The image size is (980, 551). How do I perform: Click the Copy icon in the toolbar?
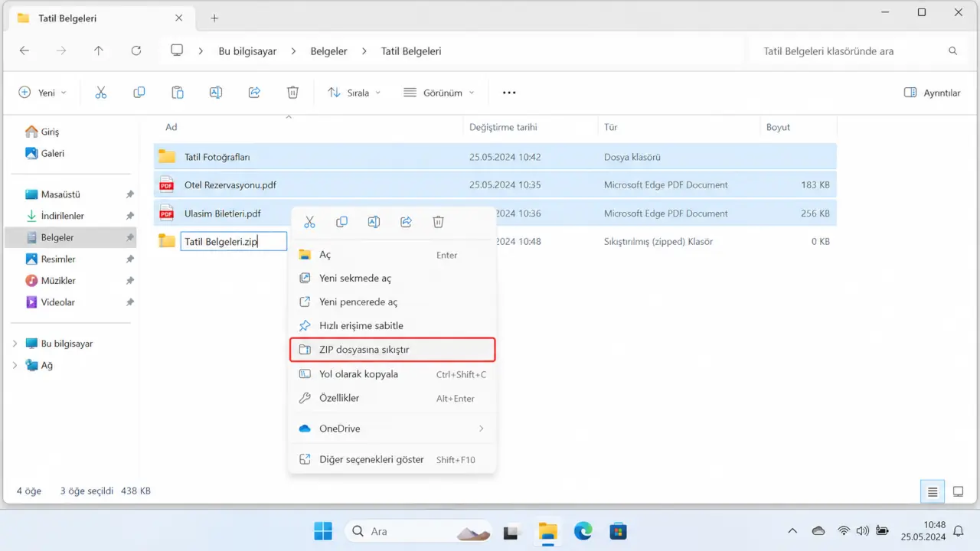139,93
